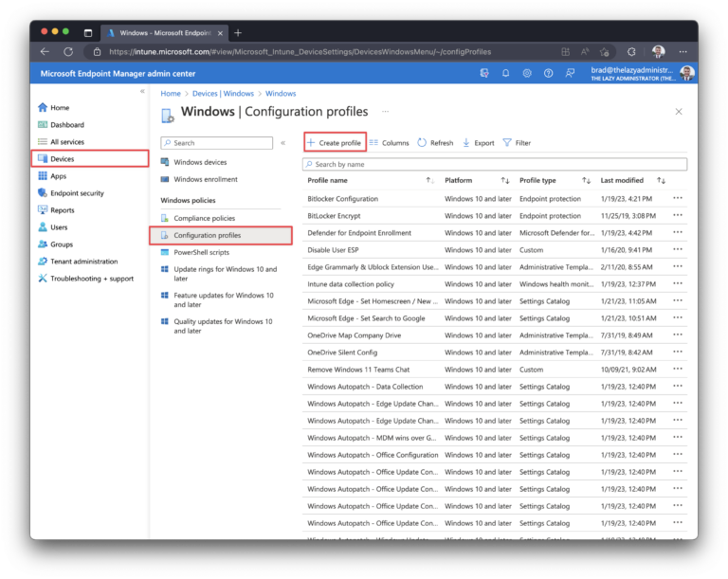Click the browser back arrow
Image resolution: width=728 pixels, height=579 pixels.
point(45,51)
